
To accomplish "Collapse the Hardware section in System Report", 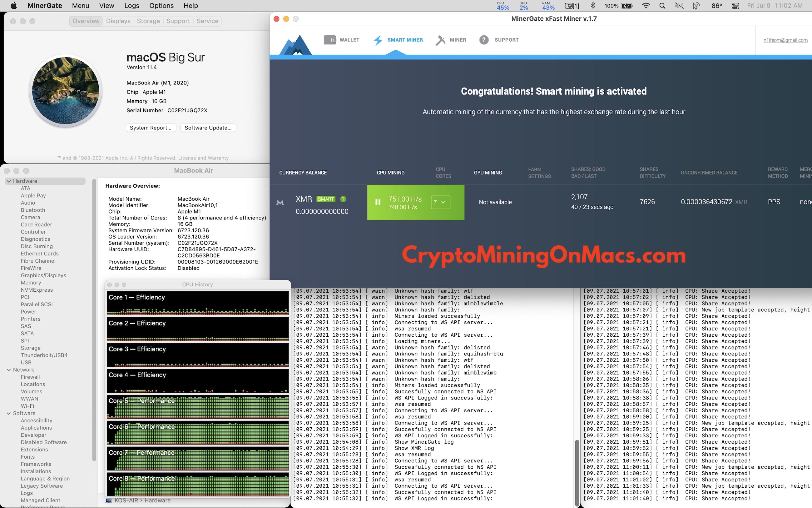I will point(9,181).
